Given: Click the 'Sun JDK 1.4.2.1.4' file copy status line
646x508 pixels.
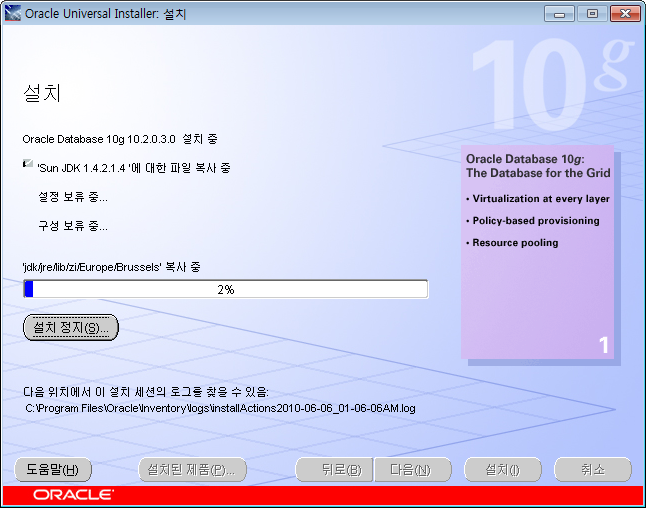Looking at the screenshot, I should tap(134, 168).
